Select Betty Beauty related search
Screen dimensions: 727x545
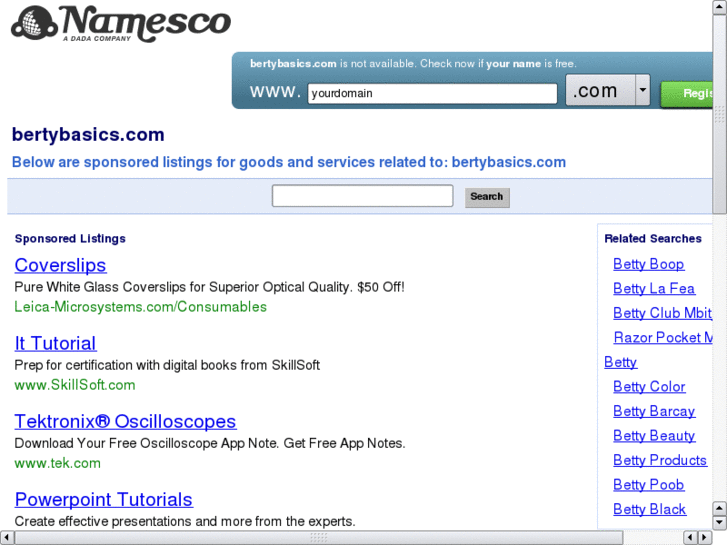[x=654, y=436]
